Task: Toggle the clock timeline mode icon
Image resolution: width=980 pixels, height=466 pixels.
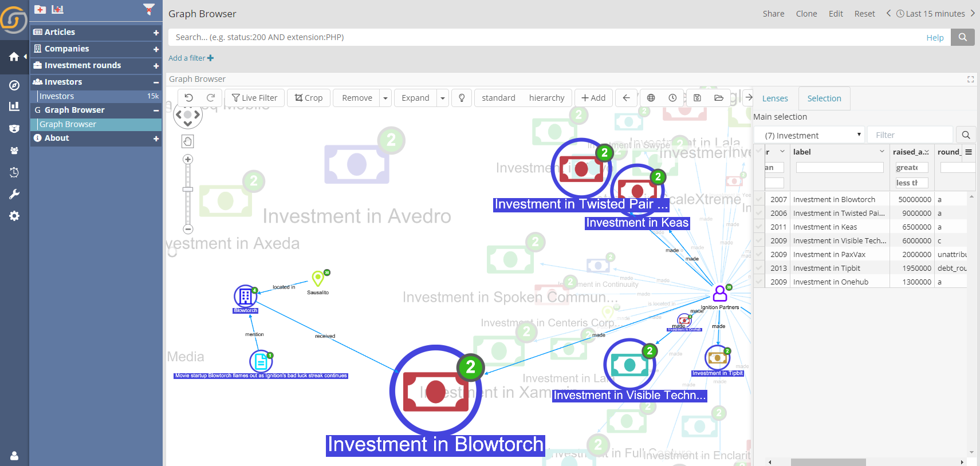Action: tap(672, 98)
